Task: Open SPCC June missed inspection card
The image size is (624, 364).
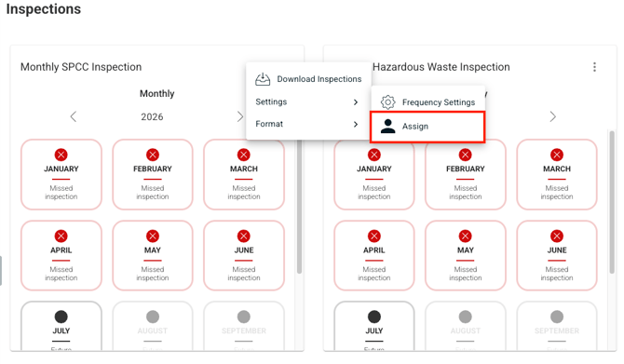Action: 244,255
